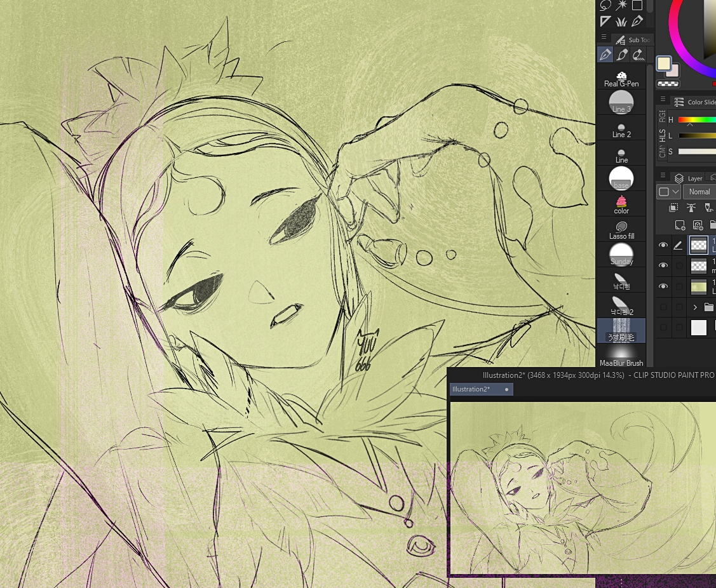Screen dimensions: 716x588
Task: Select the white paper layer thumbnail
Action: pyautogui.click(x=699, y=328)
